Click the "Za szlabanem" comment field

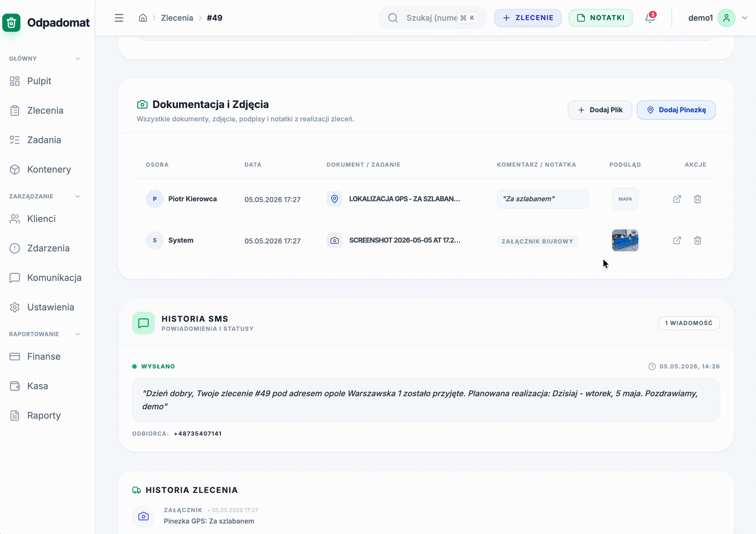click(x=542, y=199)
